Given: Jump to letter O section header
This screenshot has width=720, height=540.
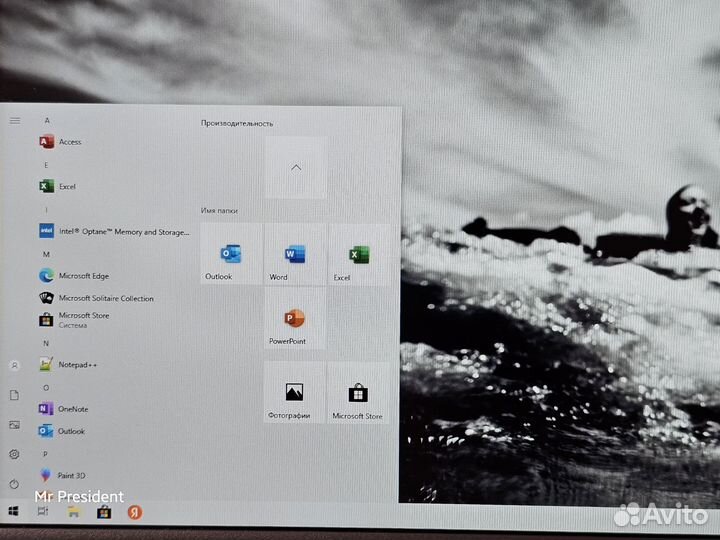Looking at the screenshot, I should [46, 388].
